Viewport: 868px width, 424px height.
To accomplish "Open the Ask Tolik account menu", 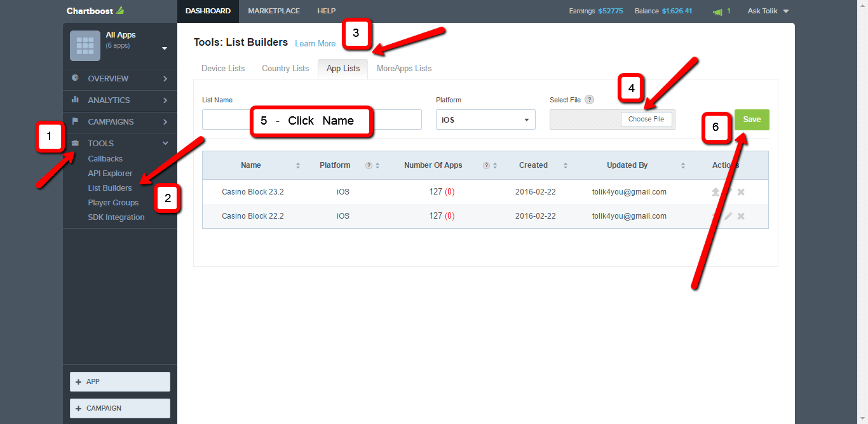I will tap(768, 11).
